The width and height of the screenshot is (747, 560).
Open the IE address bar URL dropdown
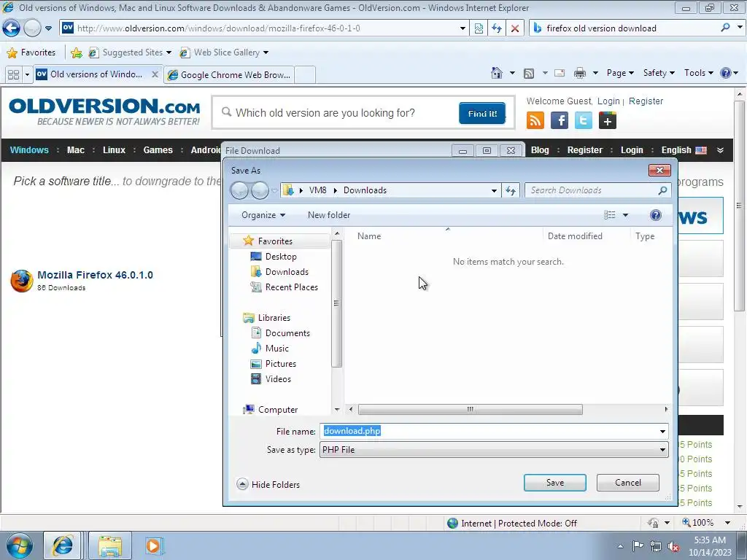point(462,28)
